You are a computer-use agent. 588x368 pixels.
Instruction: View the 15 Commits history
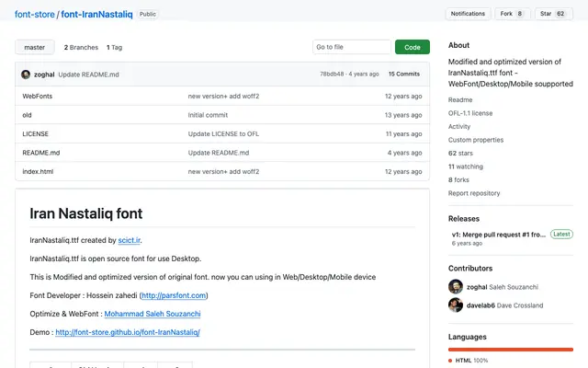point(404,74)
